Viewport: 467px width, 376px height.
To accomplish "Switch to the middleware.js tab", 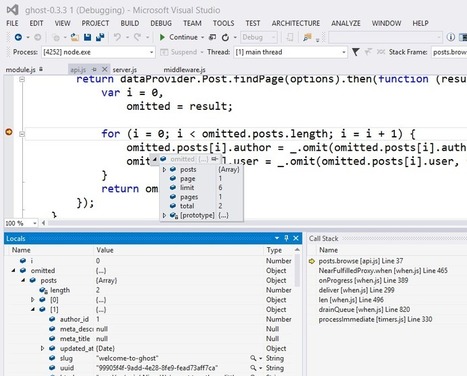I will pyautogui.click(x=184, y=70).
